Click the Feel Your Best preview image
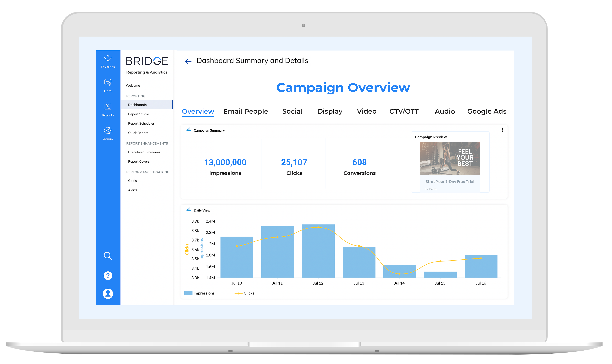The width and height of the screenshot is (612, 364). pos(450,158)
